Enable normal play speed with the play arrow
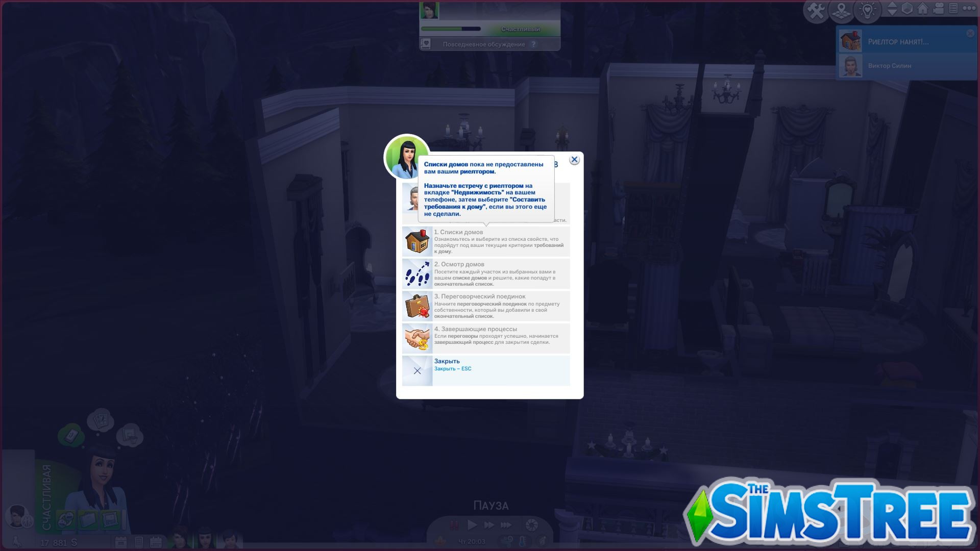Image resolution: width=980 pixels, height=551 pixels. [x=472, y=524]
